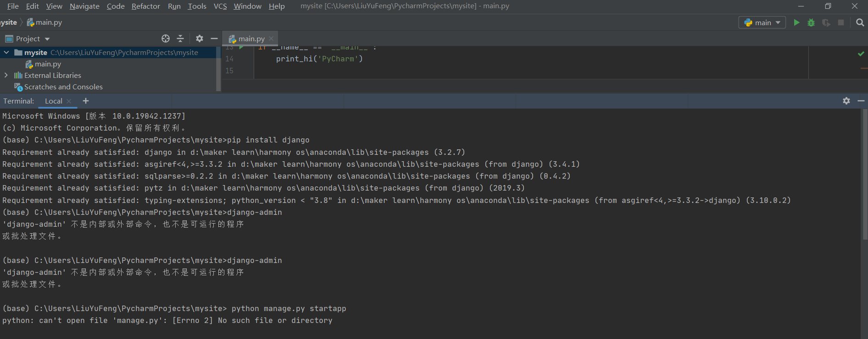
Task: Click the mysite breadcrumb
Action: click(8, 22)
